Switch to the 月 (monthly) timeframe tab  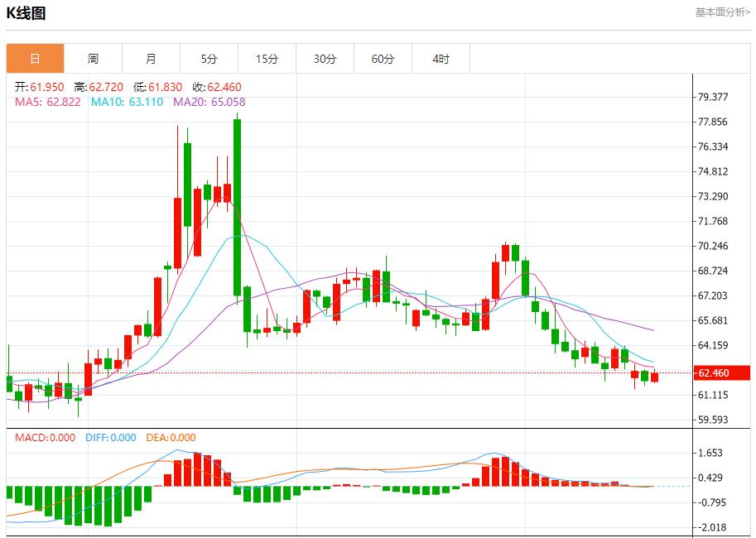[151, 58]
